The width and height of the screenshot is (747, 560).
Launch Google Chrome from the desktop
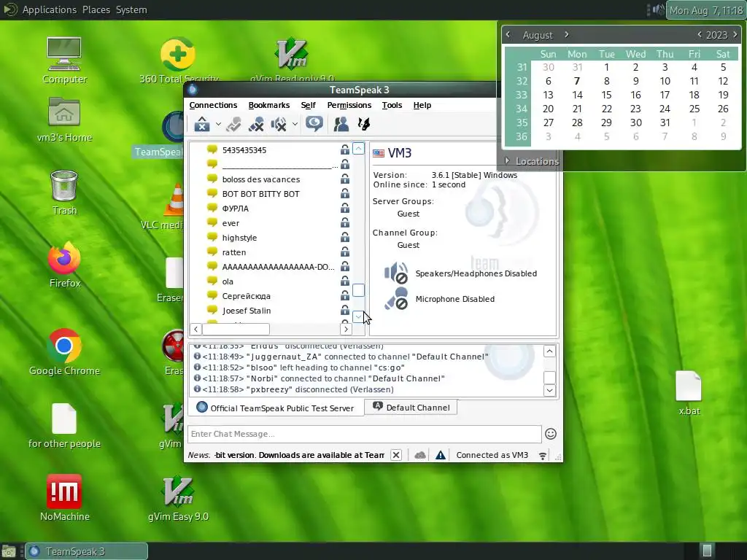(x=64, y=352)
